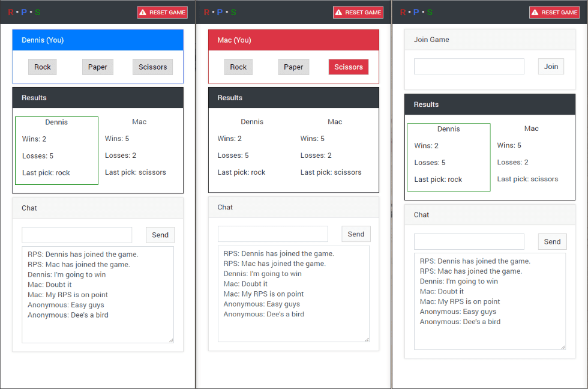Choose Scissors under Dennis (You)
Image resolution: width=588 pixels, height=389 pixels.
coord(152,67)
